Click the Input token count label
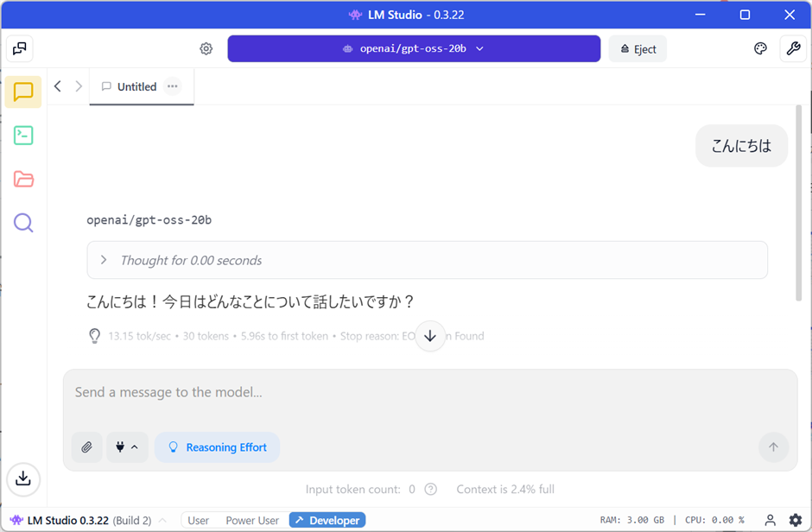Viewport: 812px width, 532px height. click(x=353, y=489)
